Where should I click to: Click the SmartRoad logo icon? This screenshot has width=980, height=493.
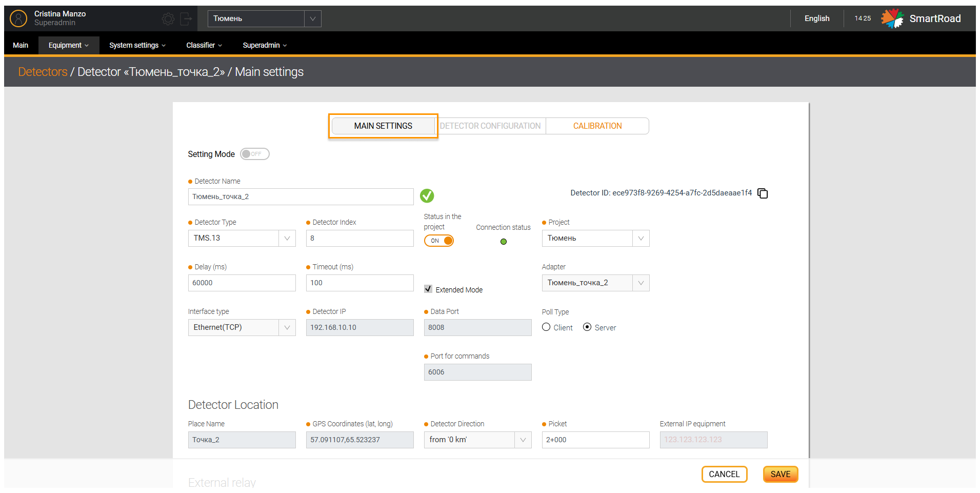coord(892,18)
